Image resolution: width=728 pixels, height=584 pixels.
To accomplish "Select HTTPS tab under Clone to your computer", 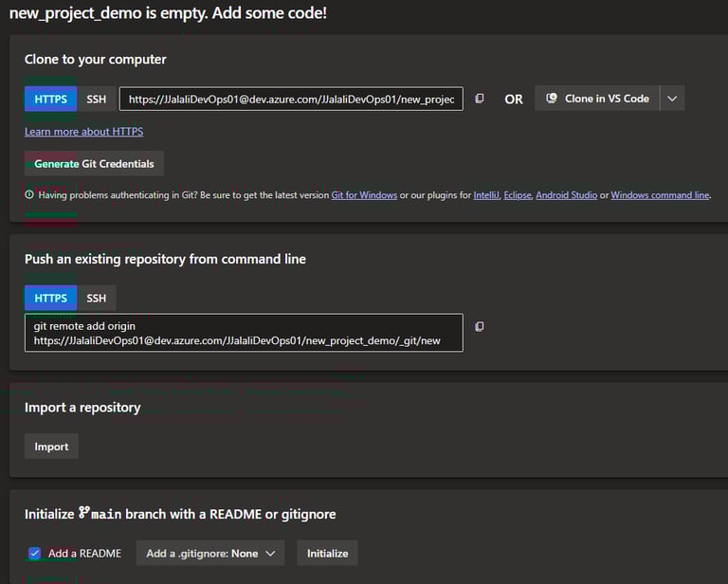I will [x=50, y=99].
